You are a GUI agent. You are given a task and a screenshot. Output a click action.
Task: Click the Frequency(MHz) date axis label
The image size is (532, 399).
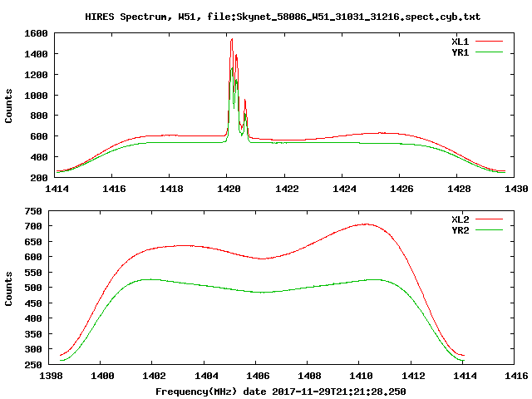281,392
